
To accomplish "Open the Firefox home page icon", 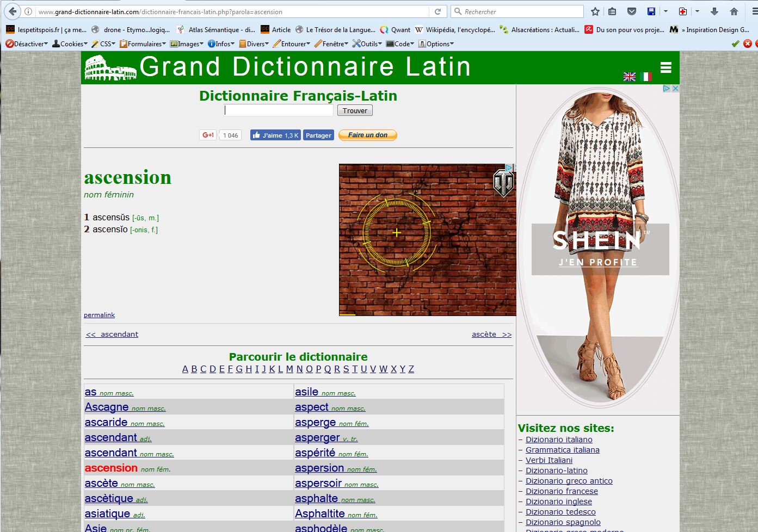I will (x=734, y=11).
